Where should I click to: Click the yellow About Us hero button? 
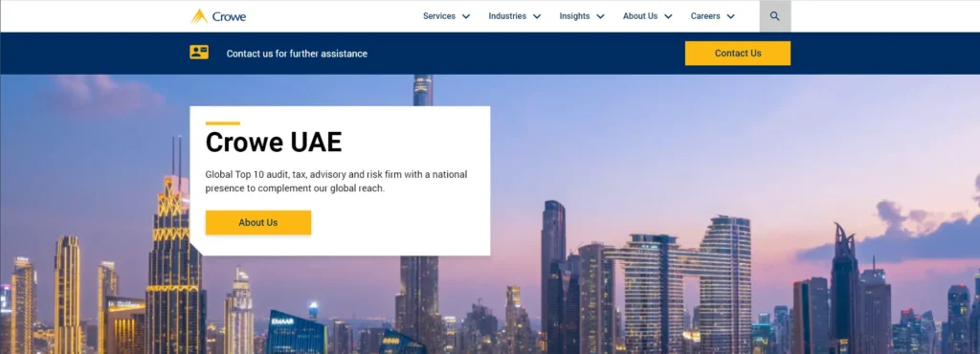258,222
